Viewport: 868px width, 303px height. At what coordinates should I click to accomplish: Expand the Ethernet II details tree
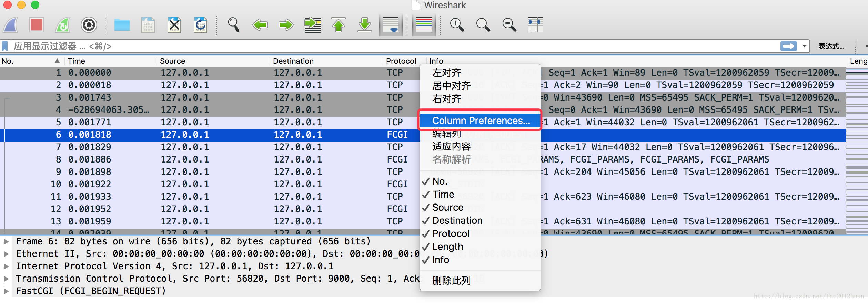(6, 254)
